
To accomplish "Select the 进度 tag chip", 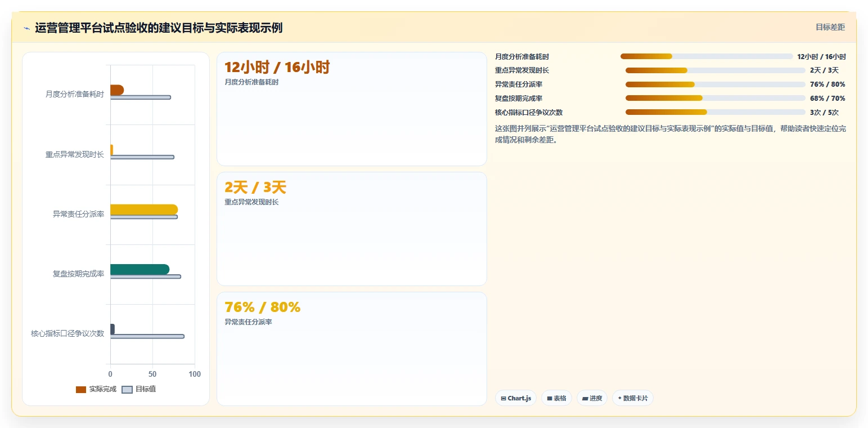I will 592,398.
